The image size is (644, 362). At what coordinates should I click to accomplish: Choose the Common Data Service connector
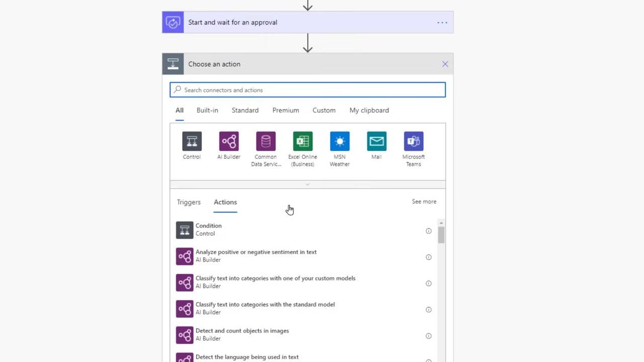[266, 141]
